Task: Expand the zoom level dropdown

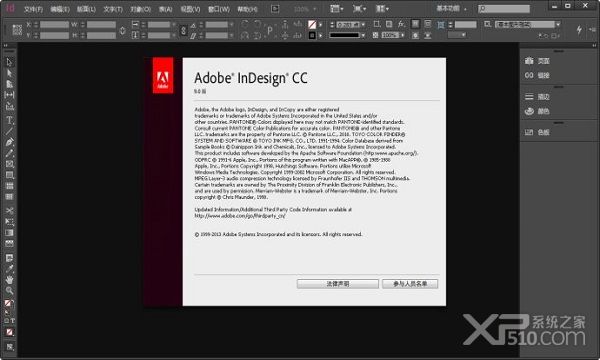Action: pos(305,9)
